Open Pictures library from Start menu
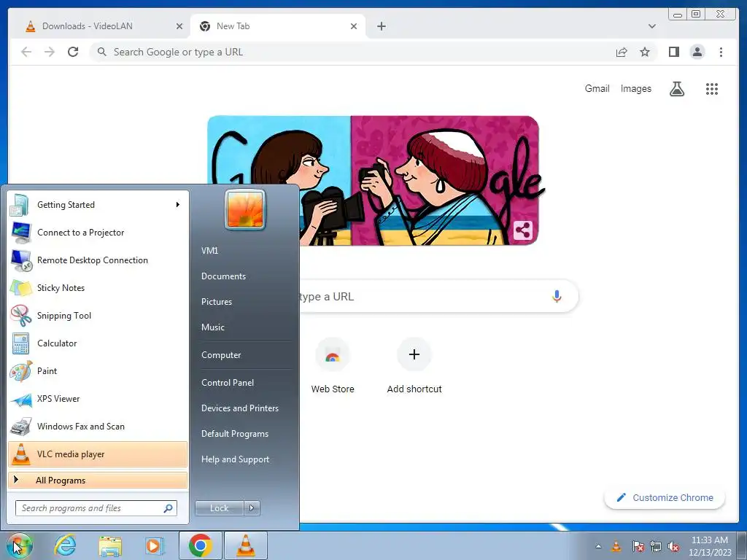 point(217,302)
